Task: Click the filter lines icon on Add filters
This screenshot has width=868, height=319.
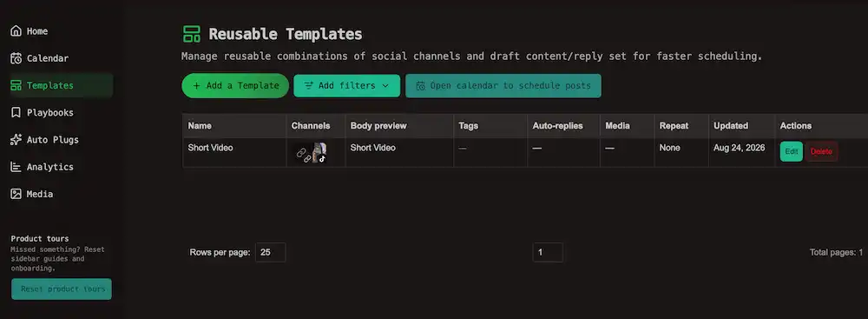Action: coord(309,86)
